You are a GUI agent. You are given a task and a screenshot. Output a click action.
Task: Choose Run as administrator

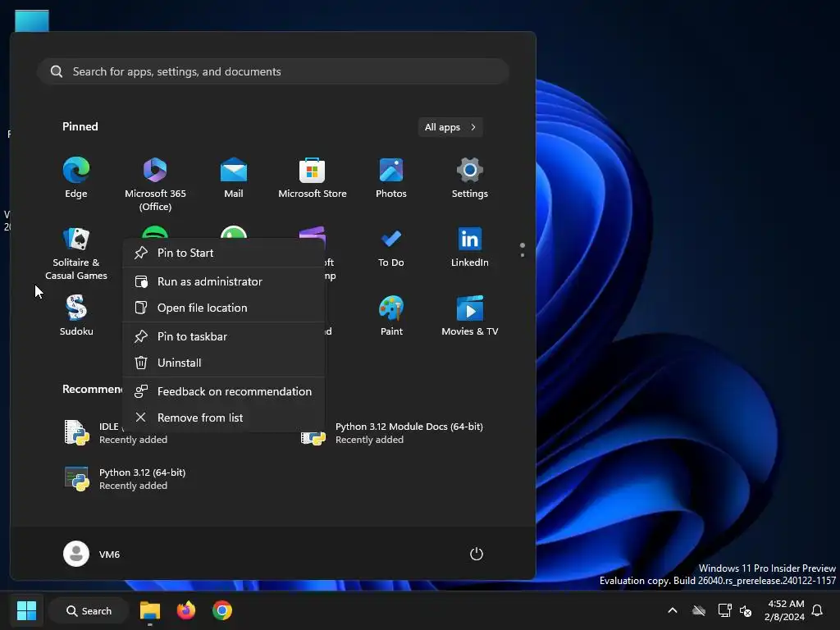pyautogui.click(x=224, y=281)
